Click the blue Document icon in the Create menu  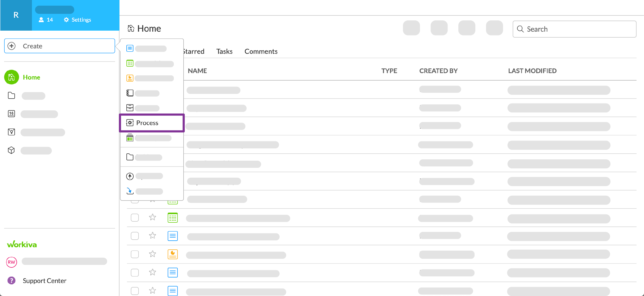click(x=130, y=48)
